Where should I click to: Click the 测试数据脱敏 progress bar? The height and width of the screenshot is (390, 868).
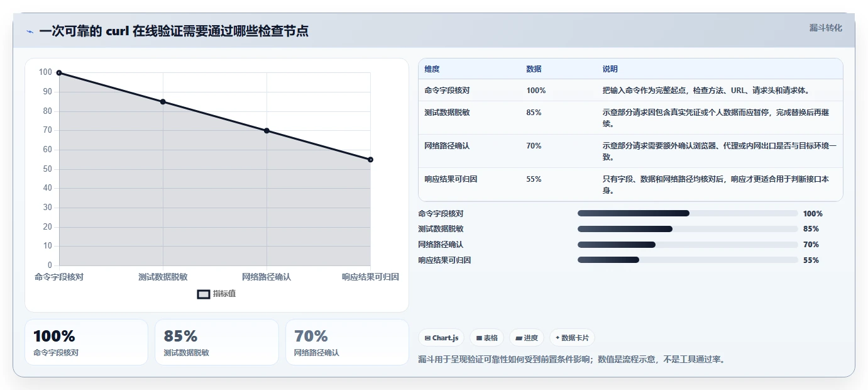688,229
